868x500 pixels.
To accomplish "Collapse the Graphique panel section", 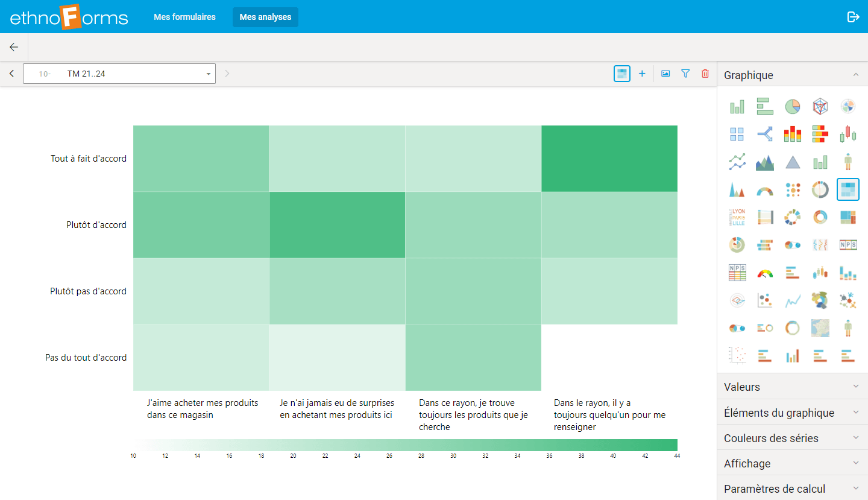I will (x=793, y=75).
